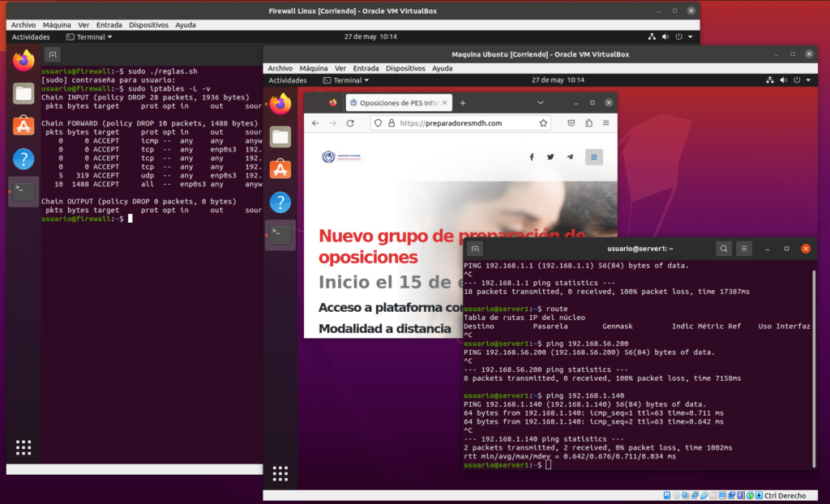The height and width of the screenshot is (504, 830).
Task: Open new tab in server1 terminal
Action: click(475, 249)
